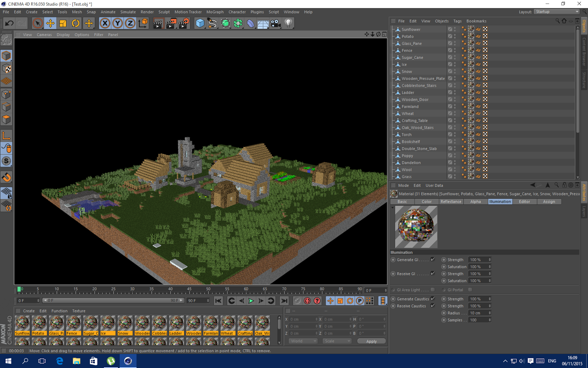This screenshot has height=368, width=588.
Task: Jump to the end of the animation
Action: [284, 301]
